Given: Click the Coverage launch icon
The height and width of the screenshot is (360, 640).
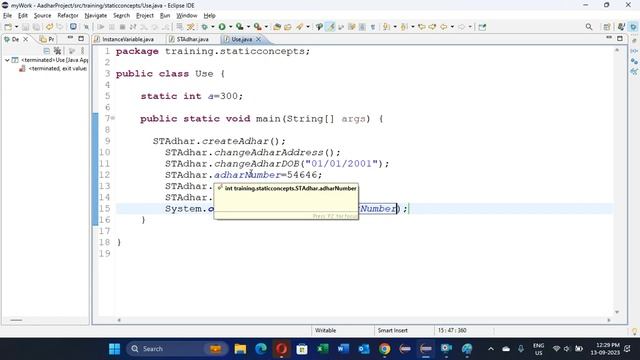Looking at the screenshot, I should pyautogui.click(x=240, y=27).
